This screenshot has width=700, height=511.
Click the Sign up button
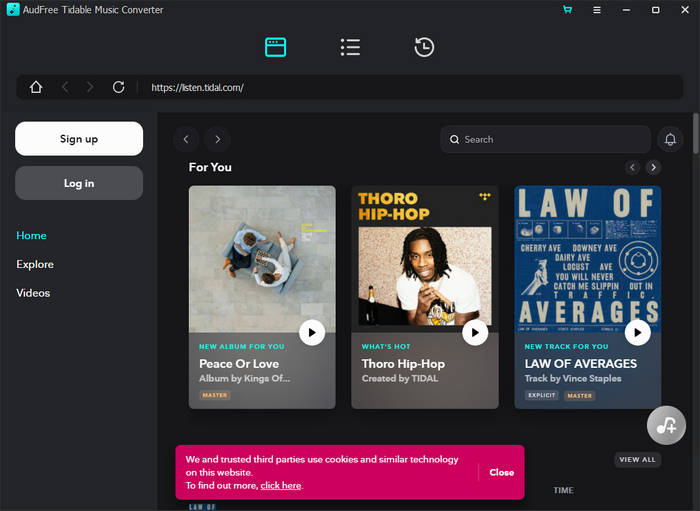[79, 139]
